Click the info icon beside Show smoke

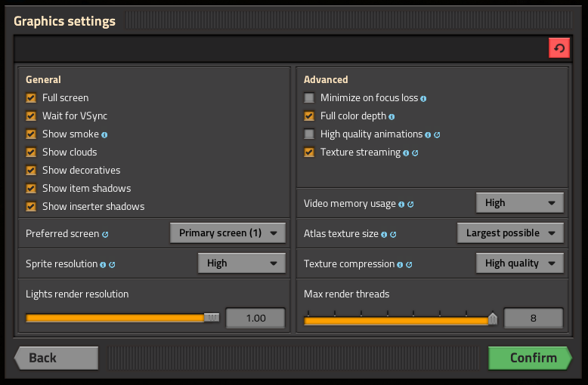pos(104,134)
